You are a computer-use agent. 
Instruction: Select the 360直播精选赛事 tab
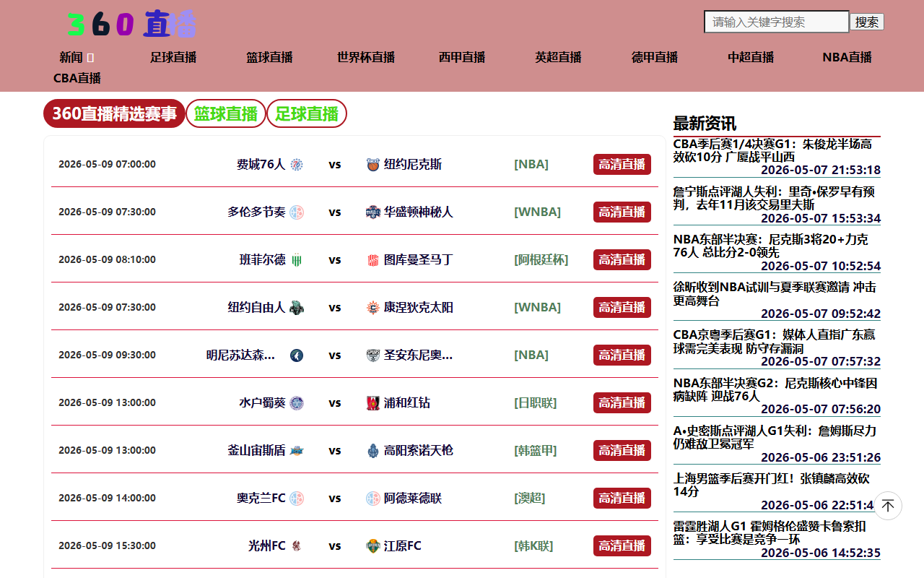[x=114, y=113]
